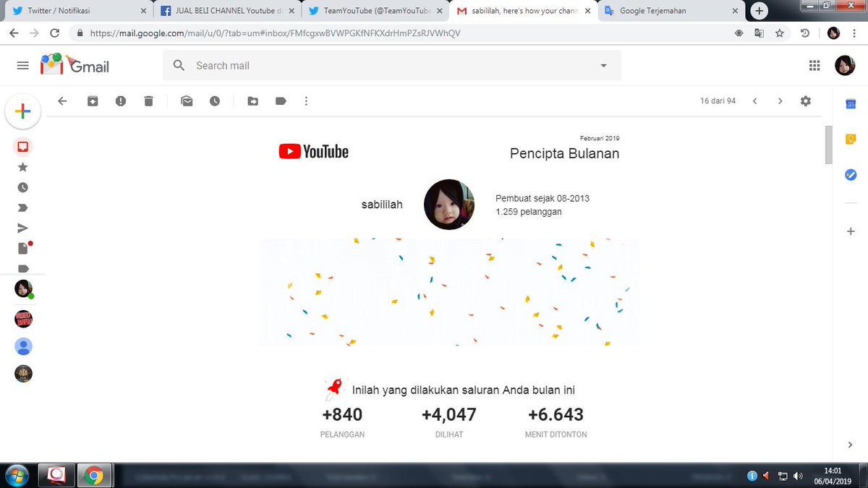
Task: Bookmark this page with the star icon
Action: pyautogui.click(x=779, y=33)
